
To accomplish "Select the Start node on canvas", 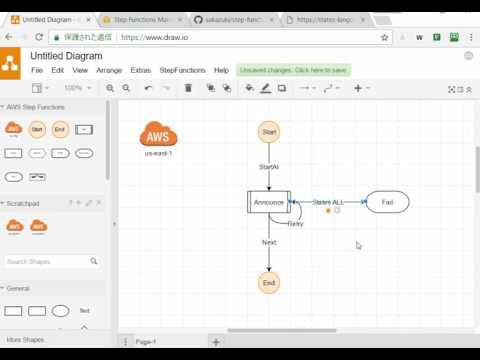I will pos(269,132).
